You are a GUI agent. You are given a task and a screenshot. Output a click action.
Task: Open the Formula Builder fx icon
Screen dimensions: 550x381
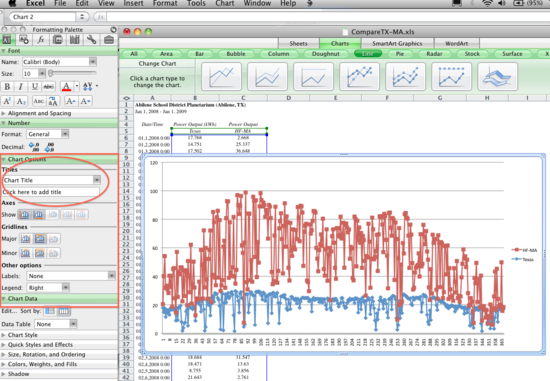[x=41, y=40]
